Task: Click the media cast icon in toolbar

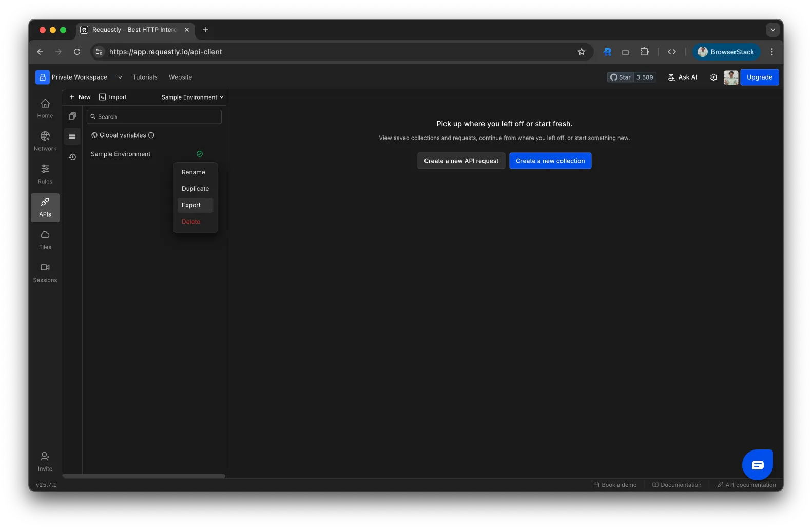Action: (x=625, y=52)
